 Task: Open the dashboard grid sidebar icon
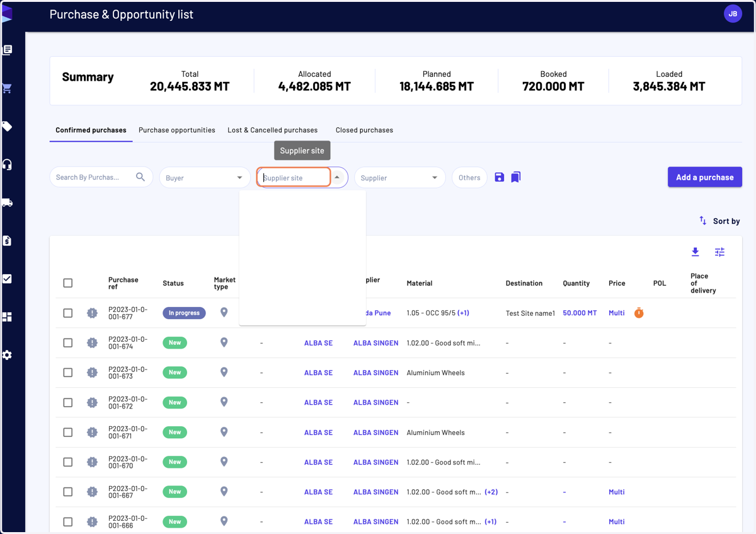8,317
